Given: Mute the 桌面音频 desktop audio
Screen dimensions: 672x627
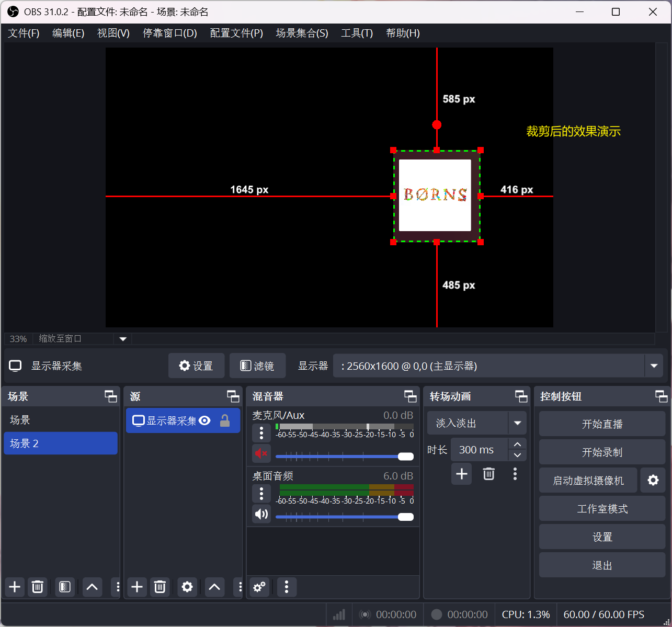Looking at the screenshot, I should click(x=261, y=514).
